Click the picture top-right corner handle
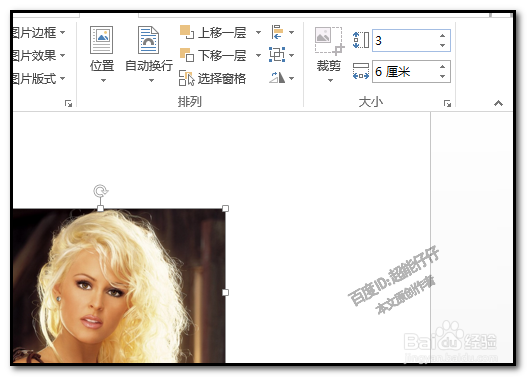Image resolution: width=527 pixels, height=377 pixels. coord(226,209)
